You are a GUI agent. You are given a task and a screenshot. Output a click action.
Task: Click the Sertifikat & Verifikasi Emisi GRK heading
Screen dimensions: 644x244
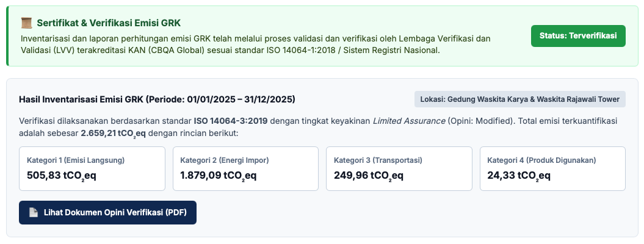[x=109, y=23]
